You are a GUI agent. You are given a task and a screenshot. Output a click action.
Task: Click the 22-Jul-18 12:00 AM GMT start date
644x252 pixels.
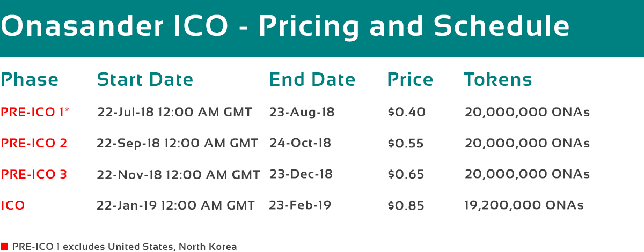174,112
